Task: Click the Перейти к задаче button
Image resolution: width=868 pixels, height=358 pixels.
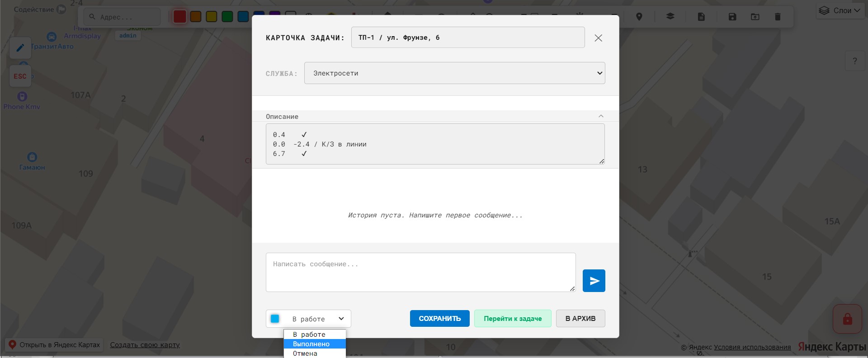Action: click(513, 319)
